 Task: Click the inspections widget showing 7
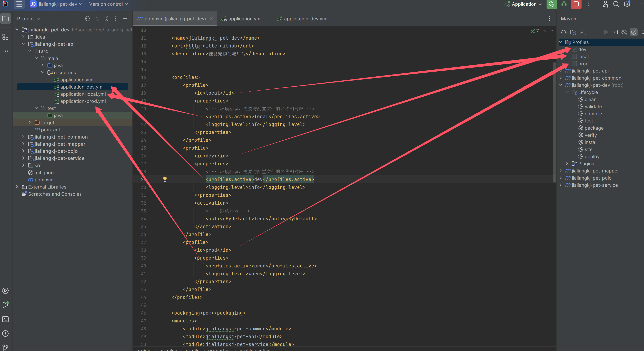tap(535, 31)
